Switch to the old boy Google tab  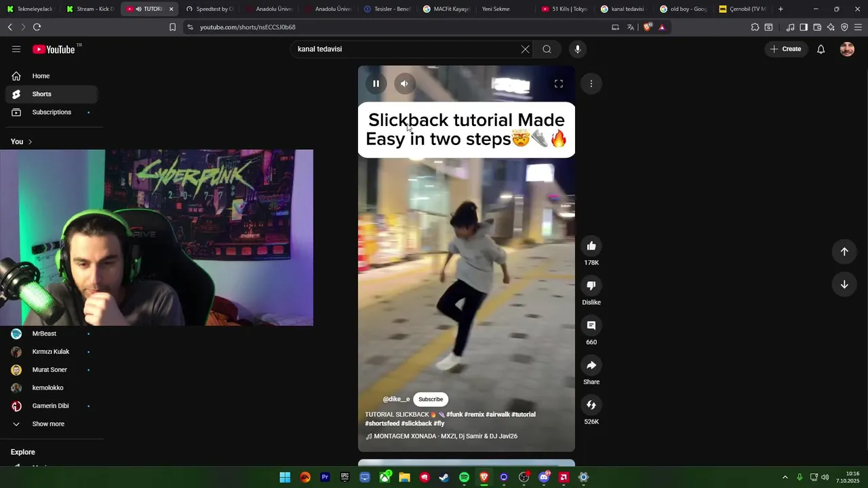coord(684,9)
